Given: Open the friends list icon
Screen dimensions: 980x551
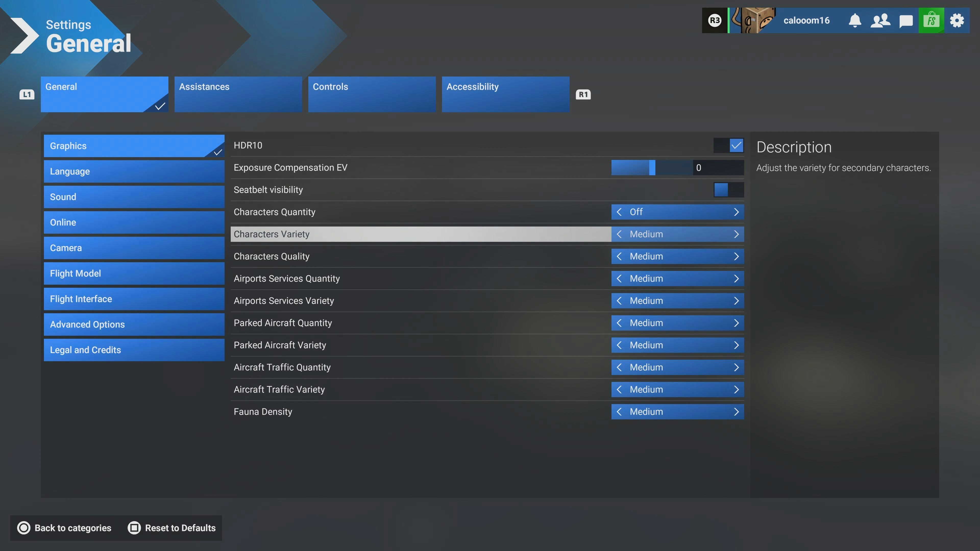Looking at the screenshot, I should (x=880, y=20).
